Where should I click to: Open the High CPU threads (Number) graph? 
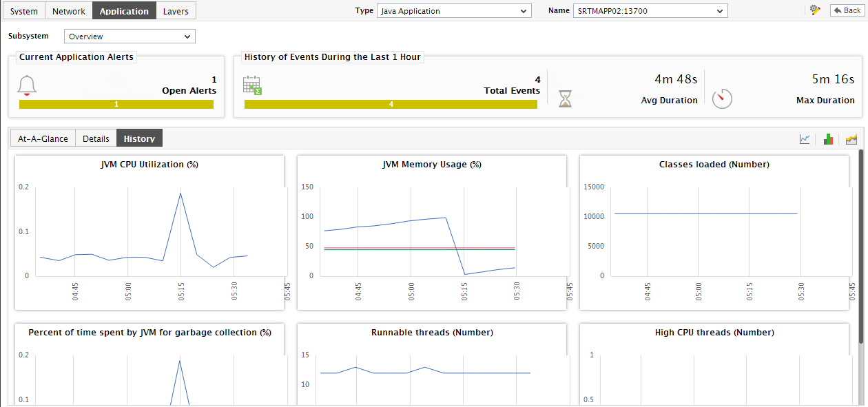point(714,364)
